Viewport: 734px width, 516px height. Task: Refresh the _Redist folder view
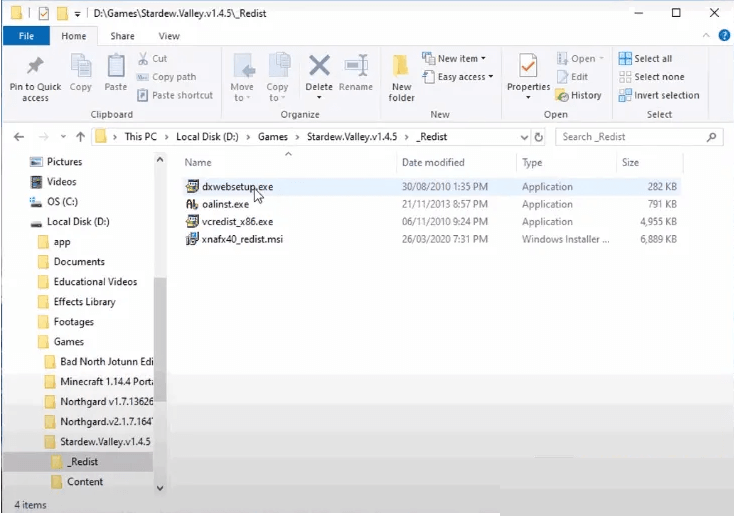coord(539,137)
